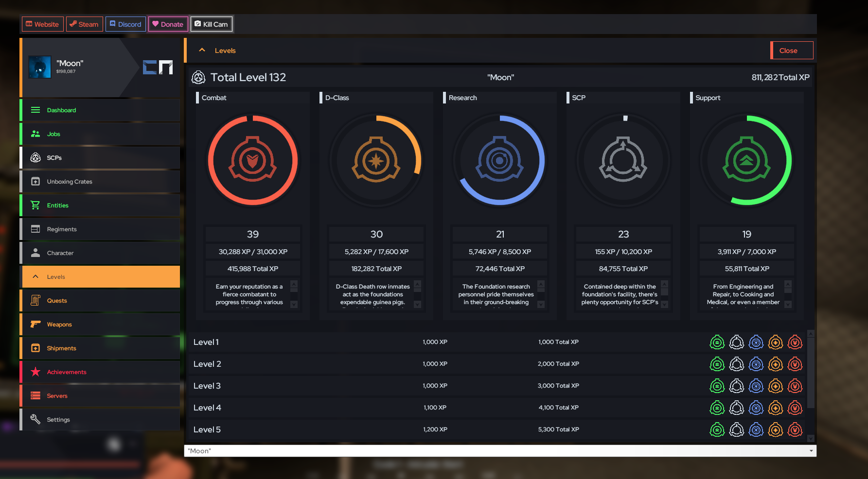The image size is (868, 479).
Task: Click the SCP "84,755 Total XP" value
Action: tap(623, 269)
